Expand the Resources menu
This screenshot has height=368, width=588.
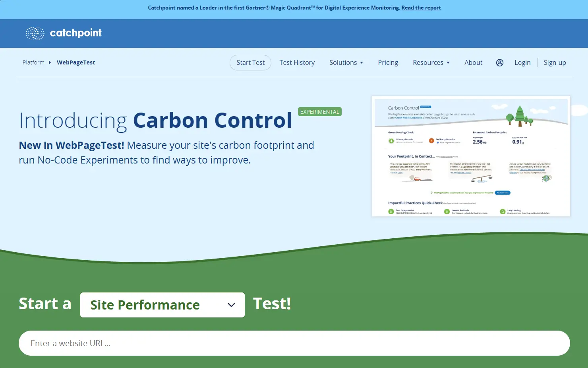click(x=431, y=62)
